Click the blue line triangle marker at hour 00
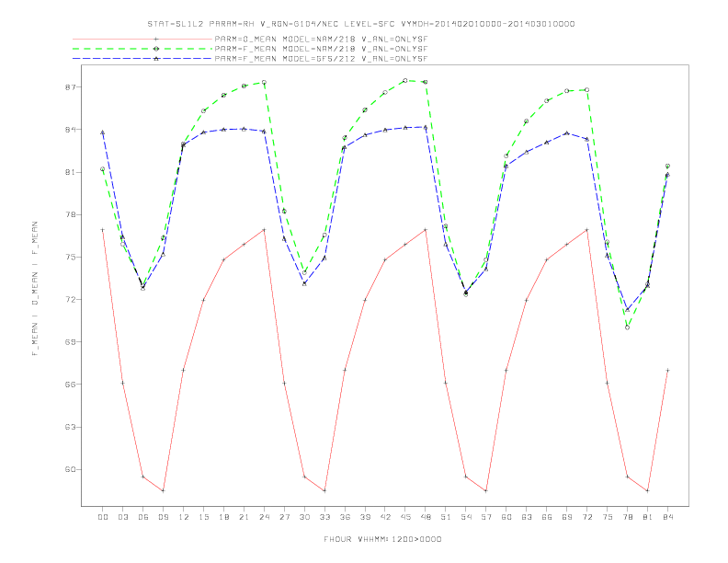Viewport: 728px width, 563px height. click(103, 132)
